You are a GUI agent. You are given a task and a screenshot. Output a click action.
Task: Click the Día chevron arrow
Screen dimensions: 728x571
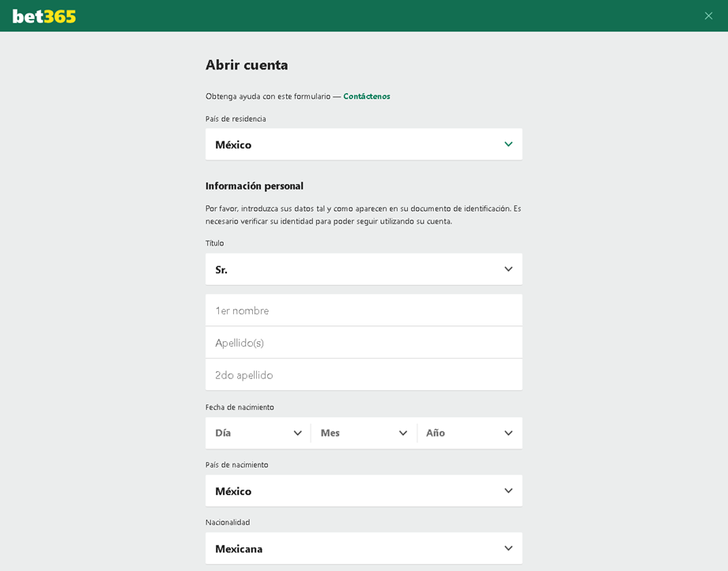[x=298, y=433]
